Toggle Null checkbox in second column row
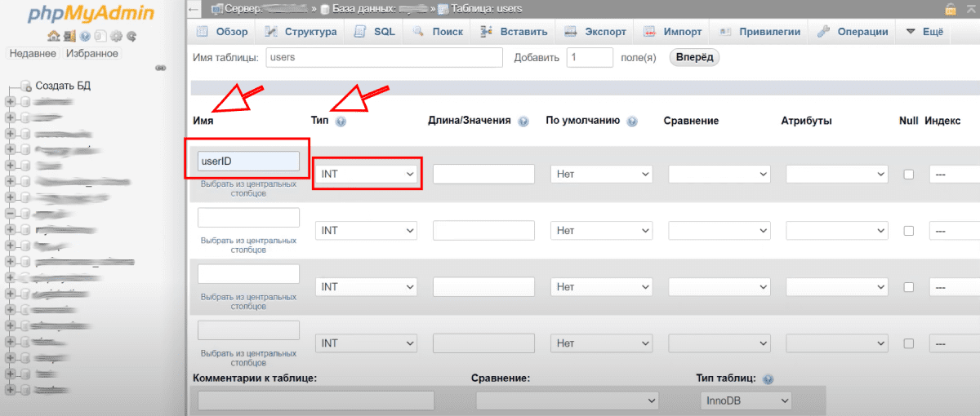980x416 pixels. tap(908, 231)
